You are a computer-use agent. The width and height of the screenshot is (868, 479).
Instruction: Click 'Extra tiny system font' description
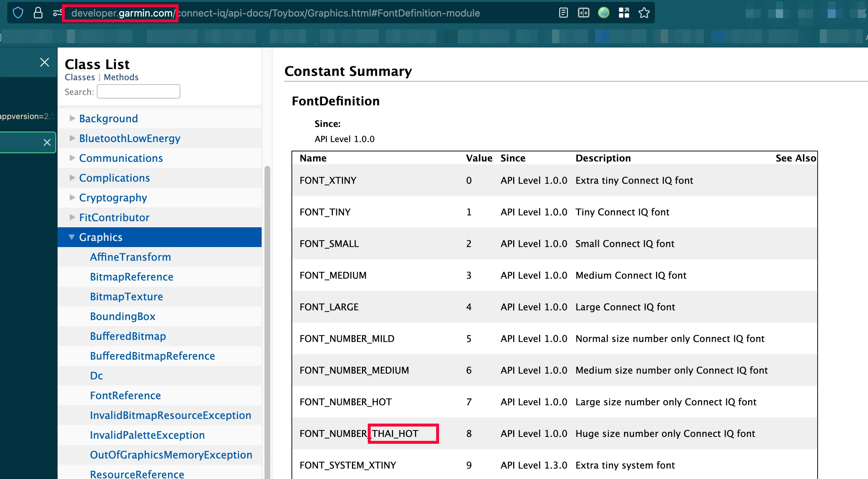[x=625, y=465]
